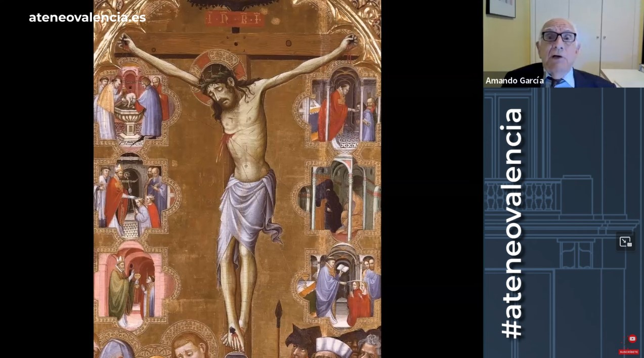Screen dimensions: 644x358
Task: Click the spear tip near the cross base
Action: pos(278,309)
